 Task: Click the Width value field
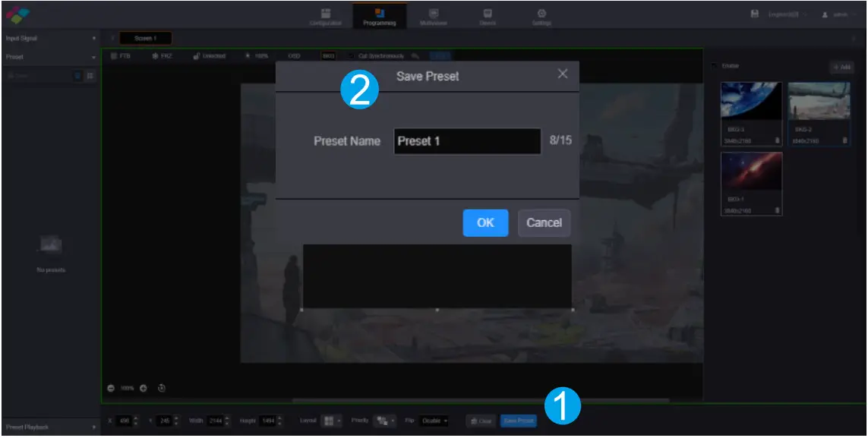coord(215,421)
